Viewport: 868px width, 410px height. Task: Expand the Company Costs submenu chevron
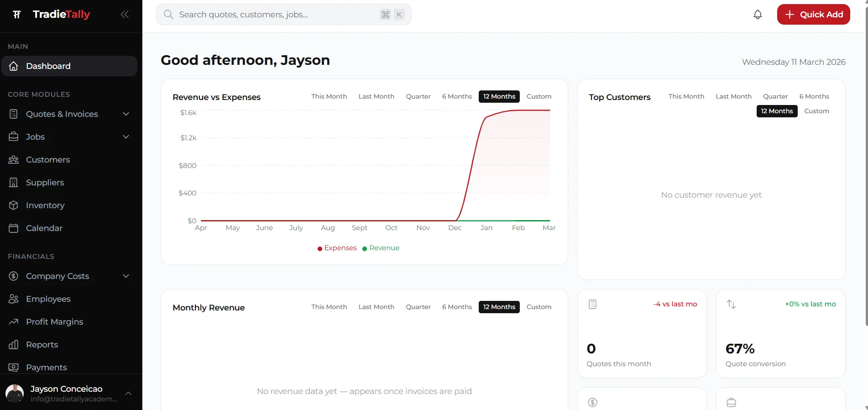pos(126,276)
